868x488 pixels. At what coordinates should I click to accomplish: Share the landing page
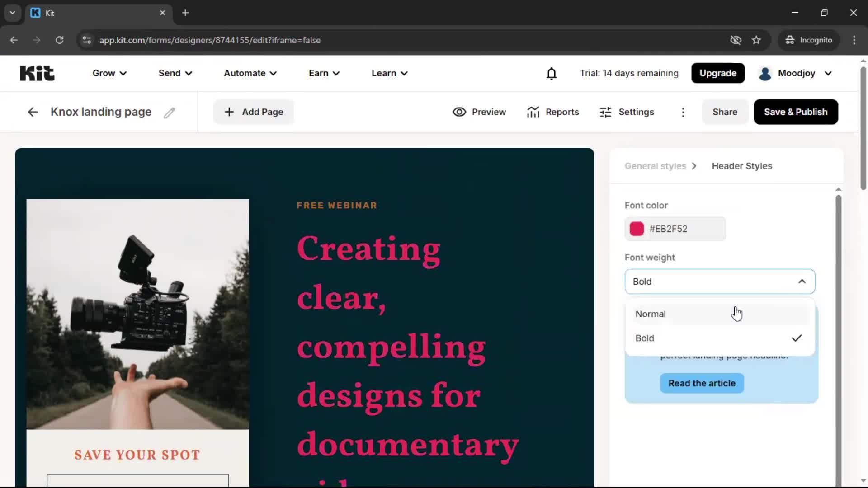point(725,112)
